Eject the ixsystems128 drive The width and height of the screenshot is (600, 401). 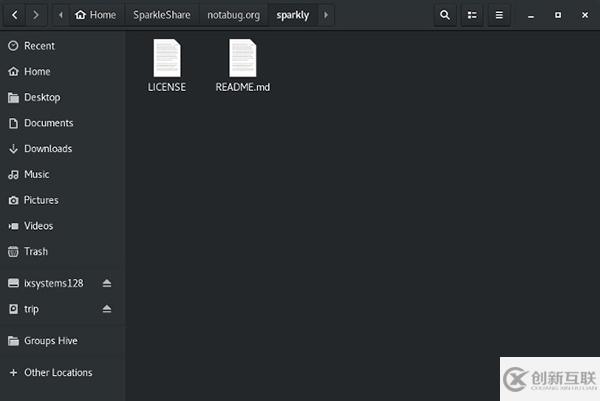coord(107,283)
